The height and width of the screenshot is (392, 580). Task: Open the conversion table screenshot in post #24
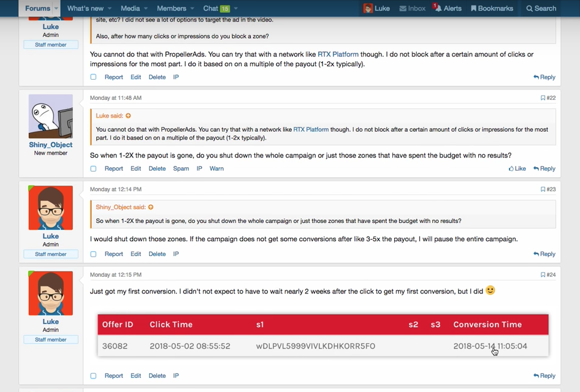[x=323, y=335]
